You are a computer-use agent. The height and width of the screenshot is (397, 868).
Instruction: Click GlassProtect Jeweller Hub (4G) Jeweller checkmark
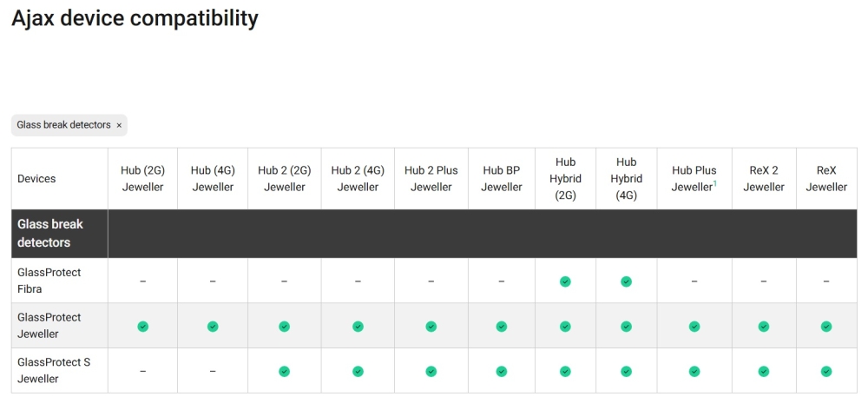[x=213, y=327]
